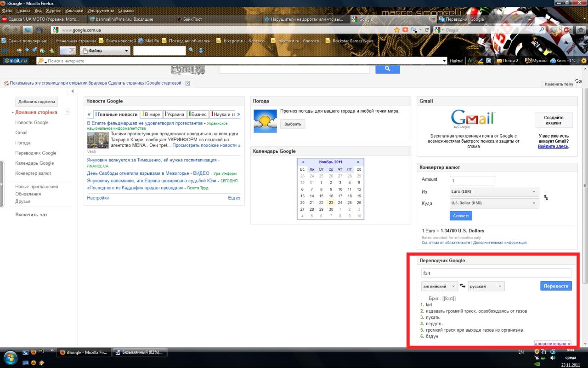Screen dimensions: 588x368
Task: Open a new tab with the plus button
Action: coord(530,19)
